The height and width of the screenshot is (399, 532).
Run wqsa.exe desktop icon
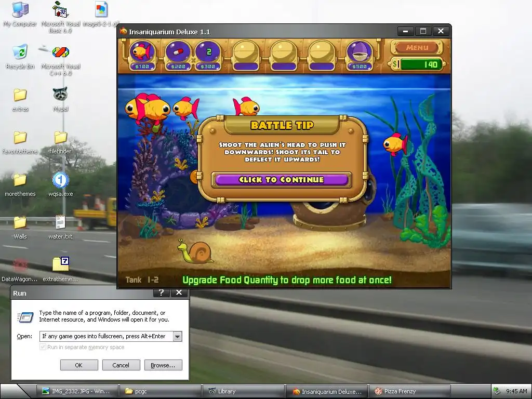click(60, 185)
